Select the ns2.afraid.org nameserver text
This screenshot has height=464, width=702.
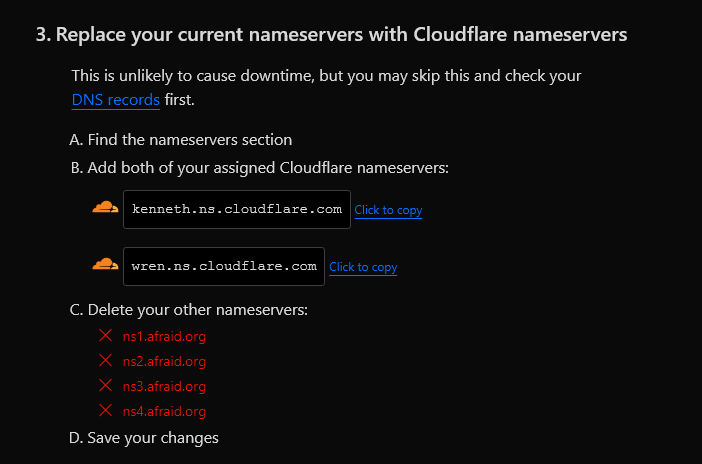164,361
